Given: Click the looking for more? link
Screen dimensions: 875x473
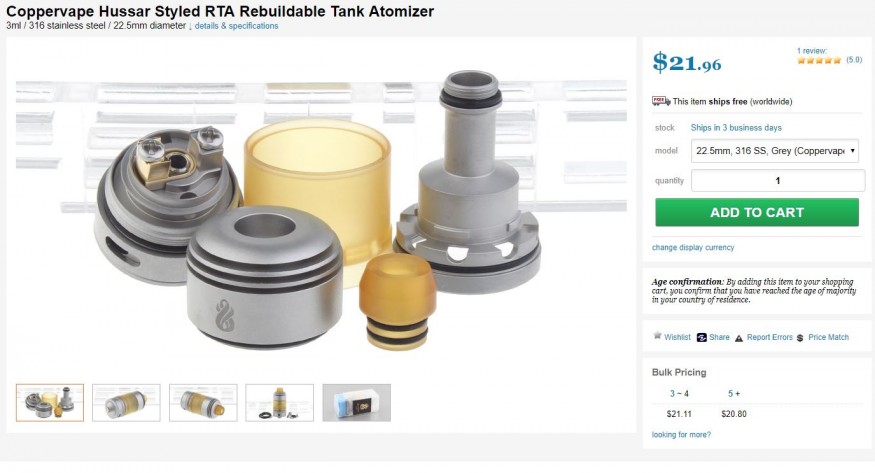Looking at the screenshot, I should (681, 435).
